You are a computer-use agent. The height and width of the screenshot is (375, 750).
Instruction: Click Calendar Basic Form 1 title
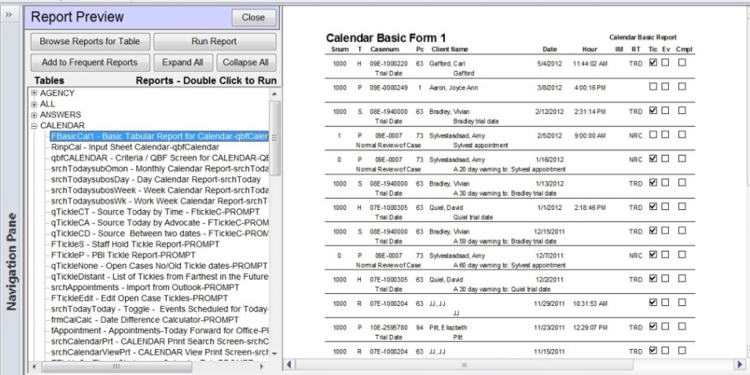pos(386,38)
